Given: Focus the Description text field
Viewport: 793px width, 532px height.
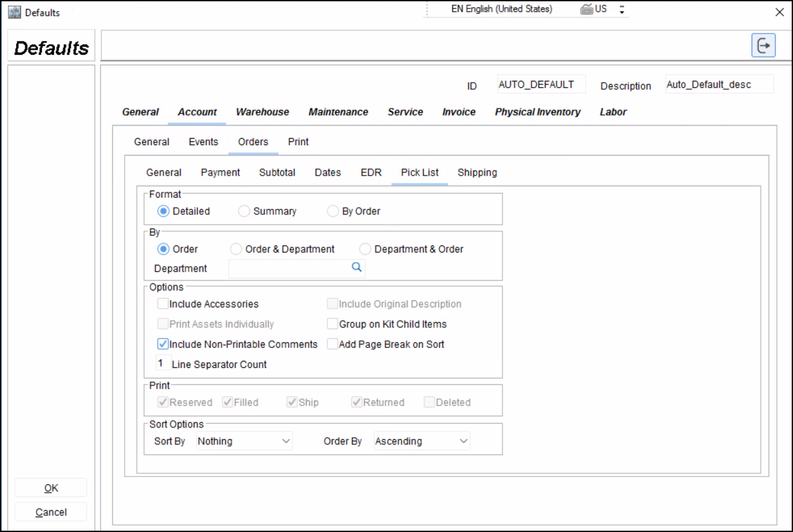Looking at the screenshot, I should 718,85.
